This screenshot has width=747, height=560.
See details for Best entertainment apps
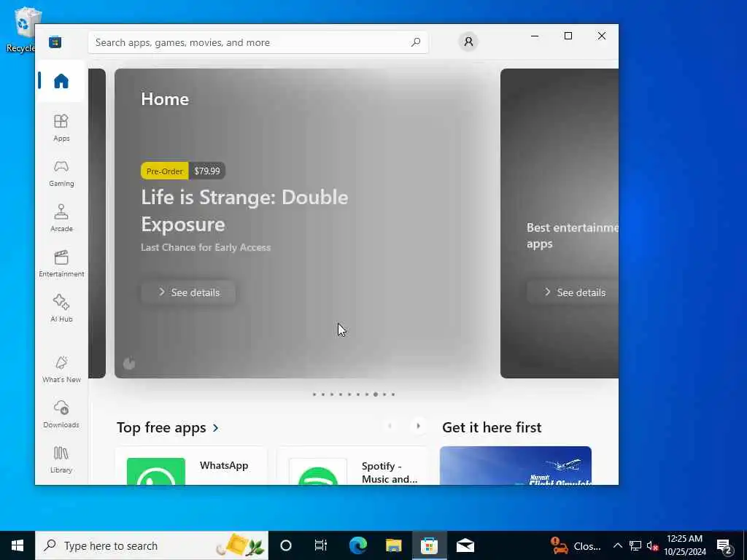click(573, 292)
